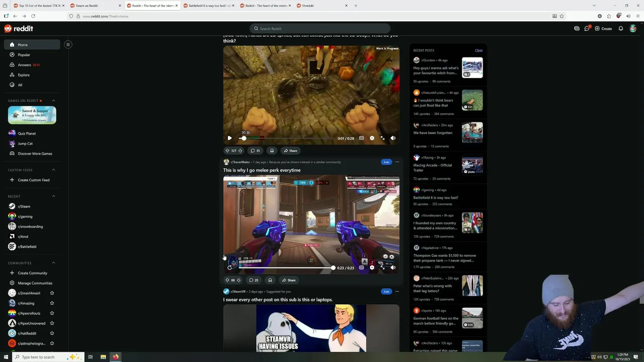Image resolution: width=644 pixels, height=362 pixels.
Task: Select Home in the left sidebar
Action: coord(33,45)
